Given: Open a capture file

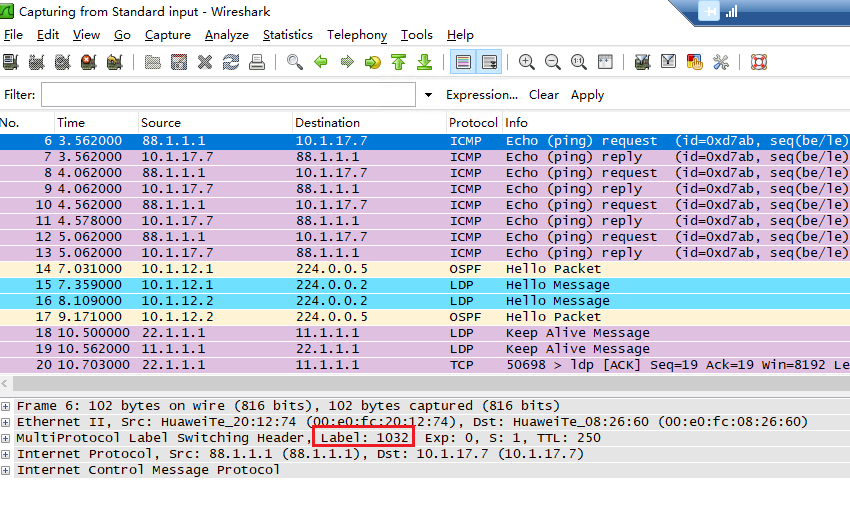Looking at the screenshot, I should point(152,62).
